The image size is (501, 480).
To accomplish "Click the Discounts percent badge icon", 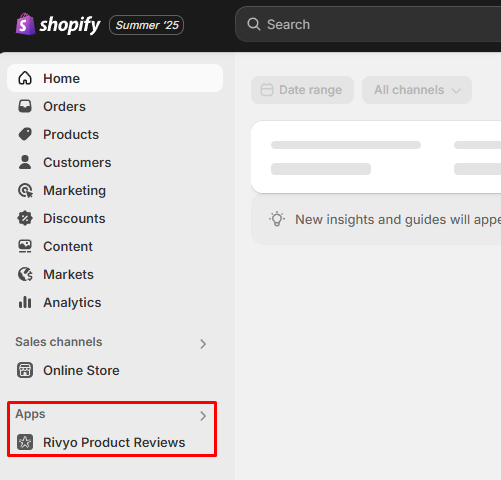I will [25, 218].
